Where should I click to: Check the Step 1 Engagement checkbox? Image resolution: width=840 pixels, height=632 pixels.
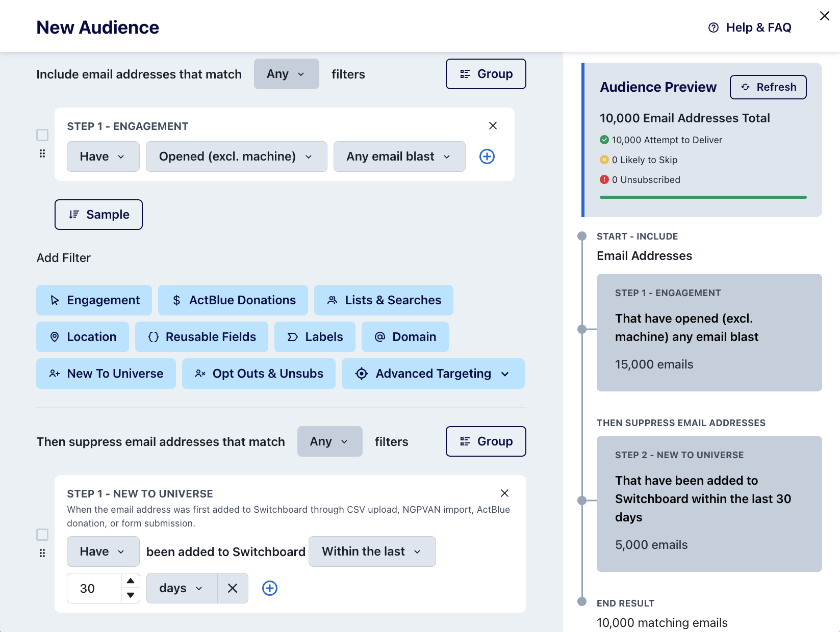[42, 135]
